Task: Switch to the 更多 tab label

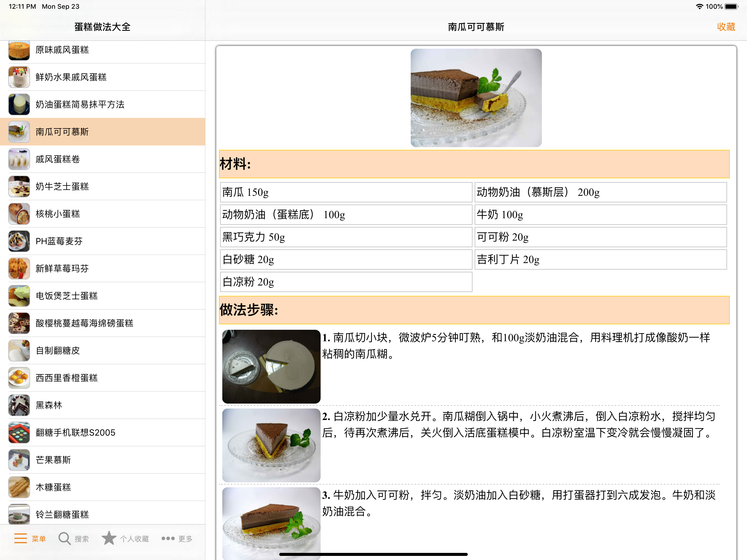Action: [185, 539]
